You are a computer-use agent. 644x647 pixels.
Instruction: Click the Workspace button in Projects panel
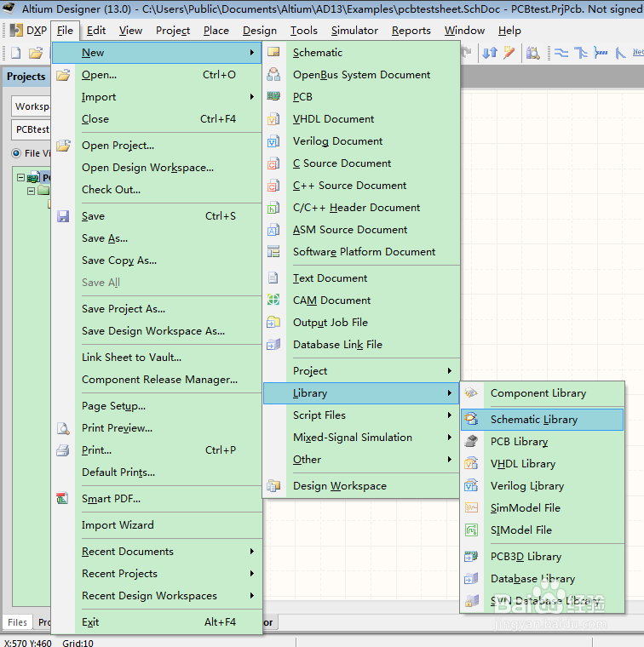tap(32, 106)
